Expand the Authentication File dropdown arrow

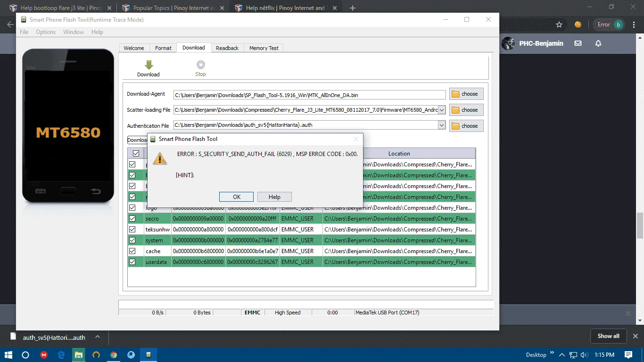(x=442, y=125)
